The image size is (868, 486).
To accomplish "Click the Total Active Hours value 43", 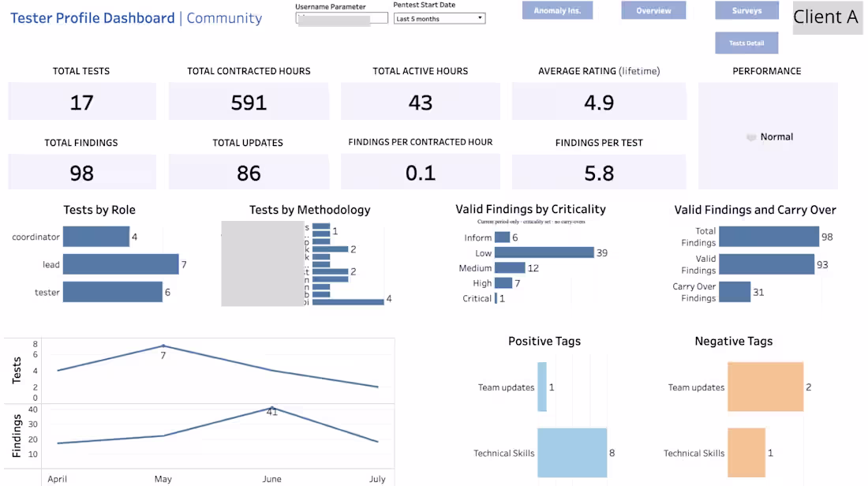I will (x=421, y=103).
